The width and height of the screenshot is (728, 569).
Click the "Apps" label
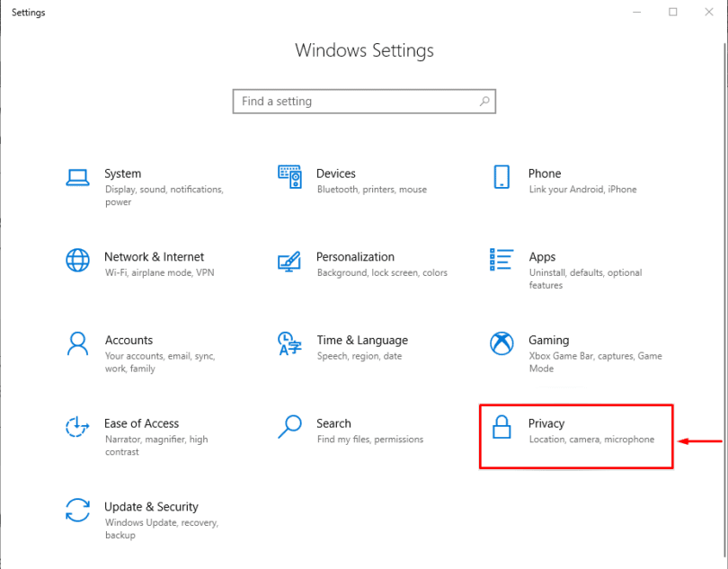(542, 257)
